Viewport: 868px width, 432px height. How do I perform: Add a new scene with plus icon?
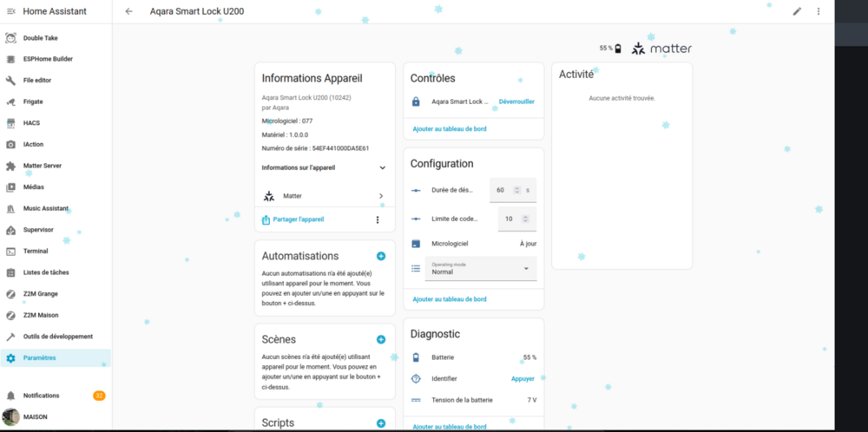[381, 340]
